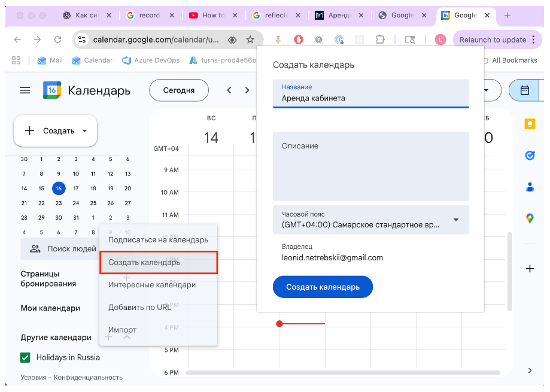Click the Сегодня button
This screenshot has height=392, width=550.
[178, 90]
